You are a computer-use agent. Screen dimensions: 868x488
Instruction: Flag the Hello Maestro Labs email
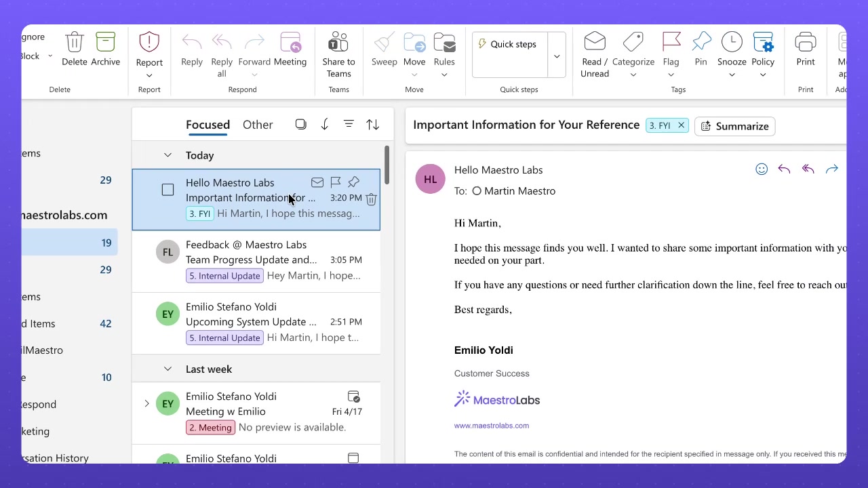(x=335, y=182)
